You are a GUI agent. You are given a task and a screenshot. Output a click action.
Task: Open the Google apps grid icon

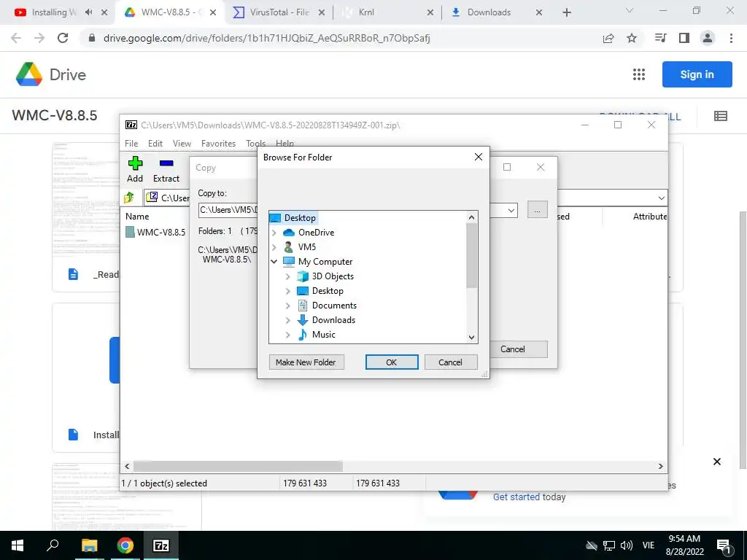(639, 74)
